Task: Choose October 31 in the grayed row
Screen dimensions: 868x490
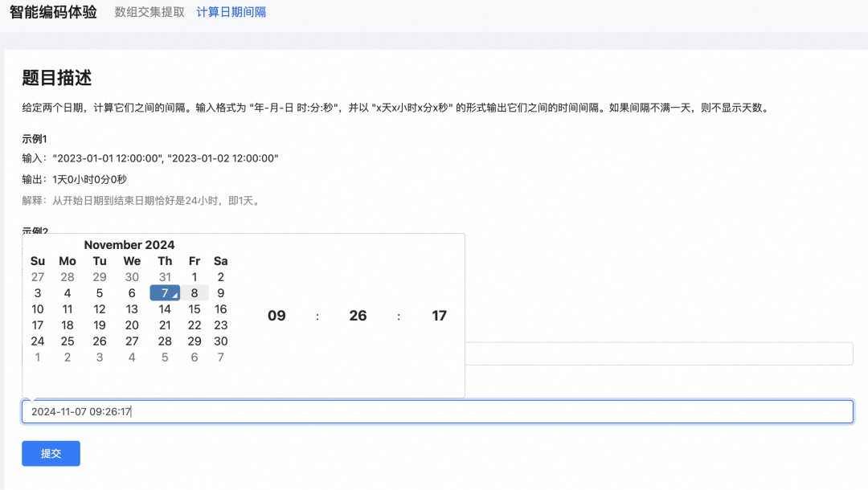Action: click(165, 277)
